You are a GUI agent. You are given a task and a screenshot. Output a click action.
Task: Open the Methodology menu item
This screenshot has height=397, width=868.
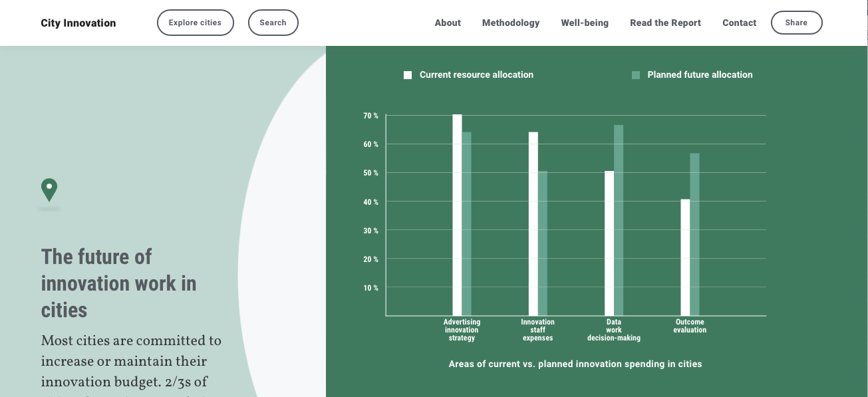[511, 23]
